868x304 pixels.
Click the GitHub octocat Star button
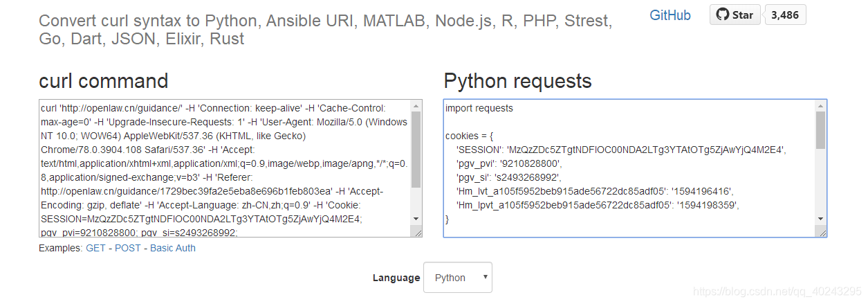735,15
